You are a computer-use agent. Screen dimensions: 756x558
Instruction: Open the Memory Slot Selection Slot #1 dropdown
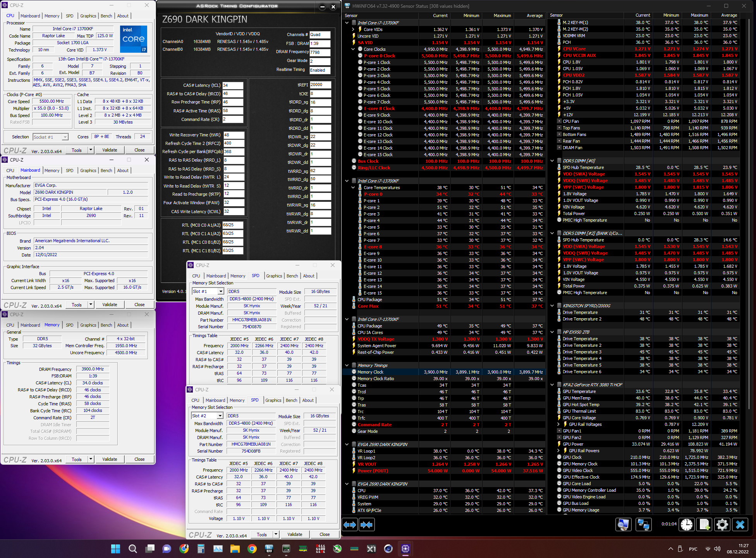221,291
